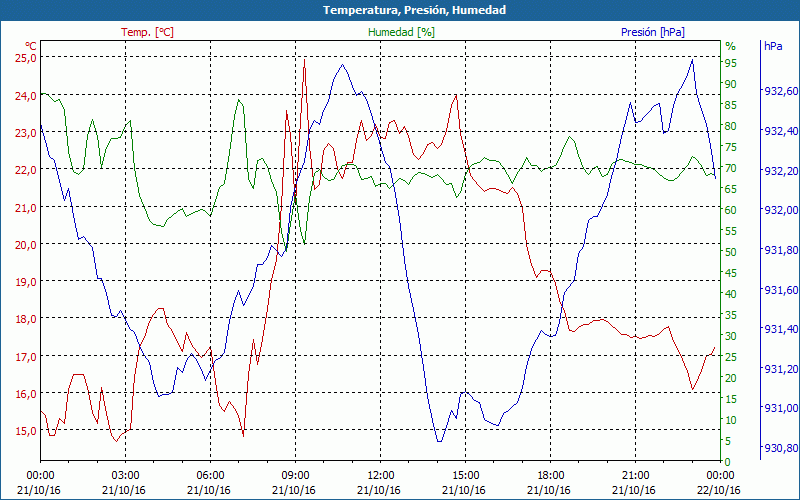This screenshot has height=500, width=800.
Task: Click the 931,00 pressure axis value
Action: [x=780, y=408]
